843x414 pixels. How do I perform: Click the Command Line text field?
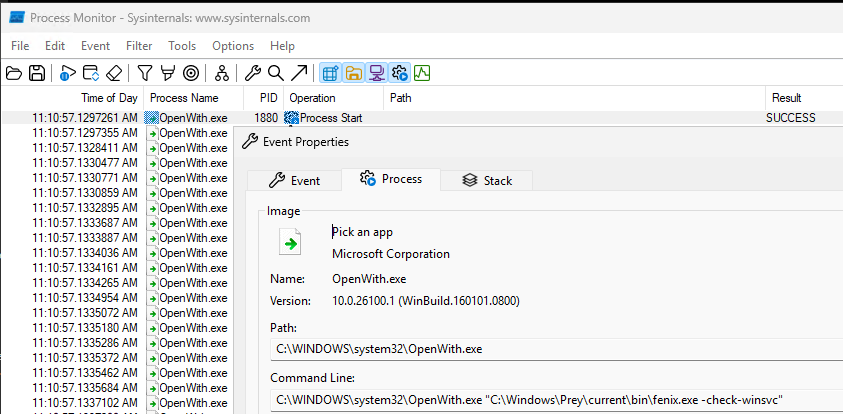point(556,400)
